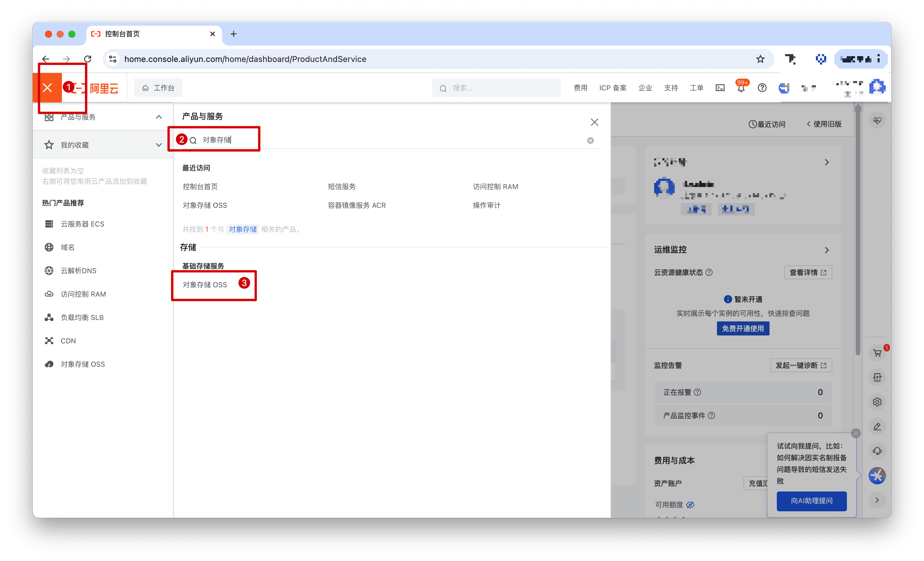The width and height of the screenshot is (924, 561).
Task: Open the help question mark icon
Action: (762, 88)
